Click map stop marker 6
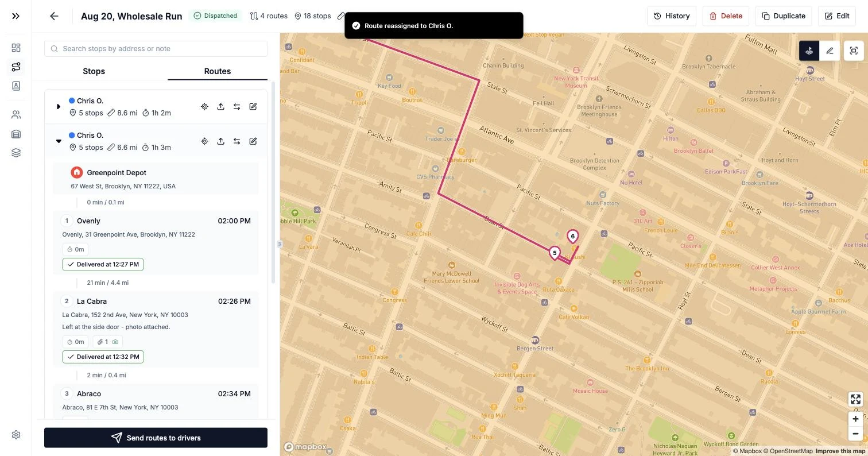868x456 pixels. coord(572,236)
